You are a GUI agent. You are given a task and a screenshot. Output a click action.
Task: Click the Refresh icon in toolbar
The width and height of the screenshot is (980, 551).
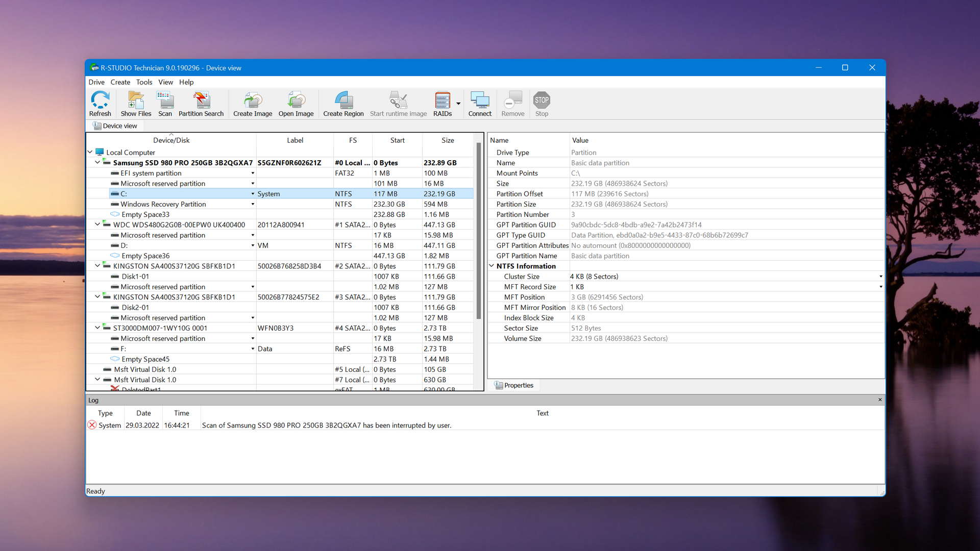pyautogui.click(x=100, y=104)
